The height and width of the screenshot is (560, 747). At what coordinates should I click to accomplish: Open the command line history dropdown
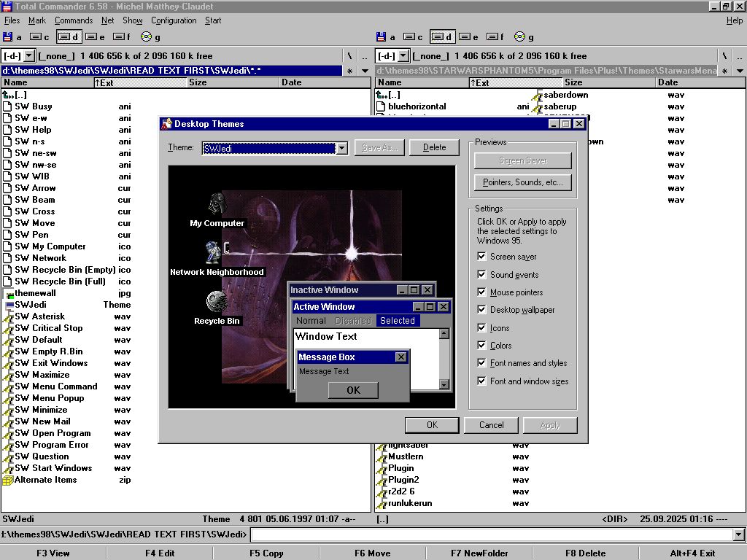[x=739, y=535]
